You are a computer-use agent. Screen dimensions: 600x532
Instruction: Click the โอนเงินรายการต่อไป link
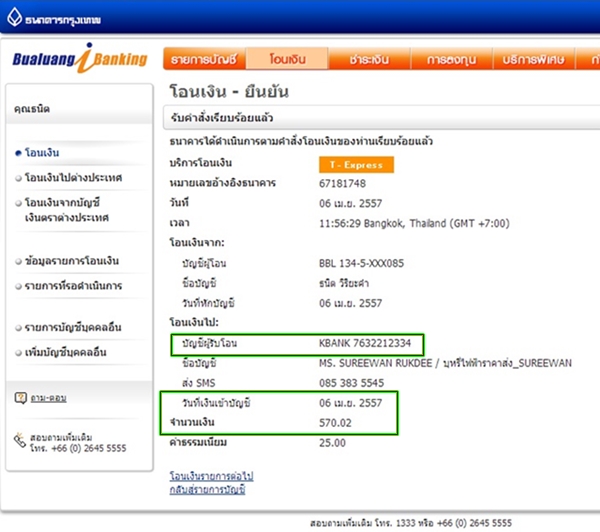(211, 476)
